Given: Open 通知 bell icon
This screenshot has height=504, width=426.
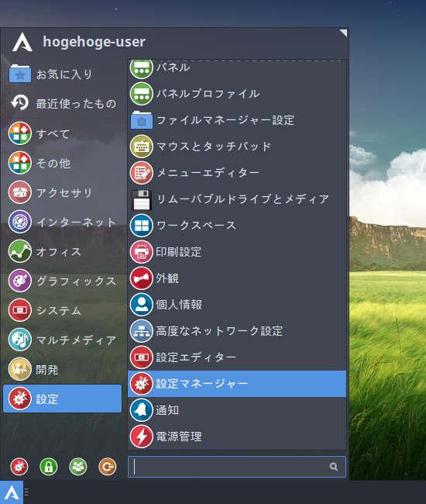Looking at the screenshot, I should point(141,410).
